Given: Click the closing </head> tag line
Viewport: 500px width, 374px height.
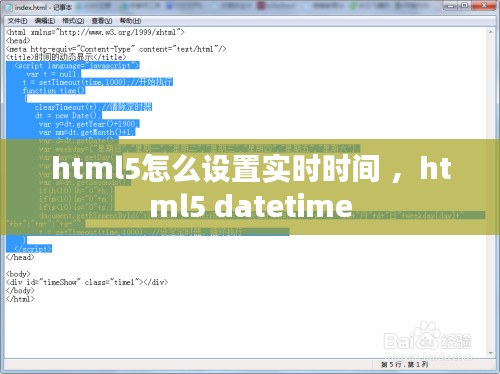Looking at the screenshot, I should [x=20, y=257].
